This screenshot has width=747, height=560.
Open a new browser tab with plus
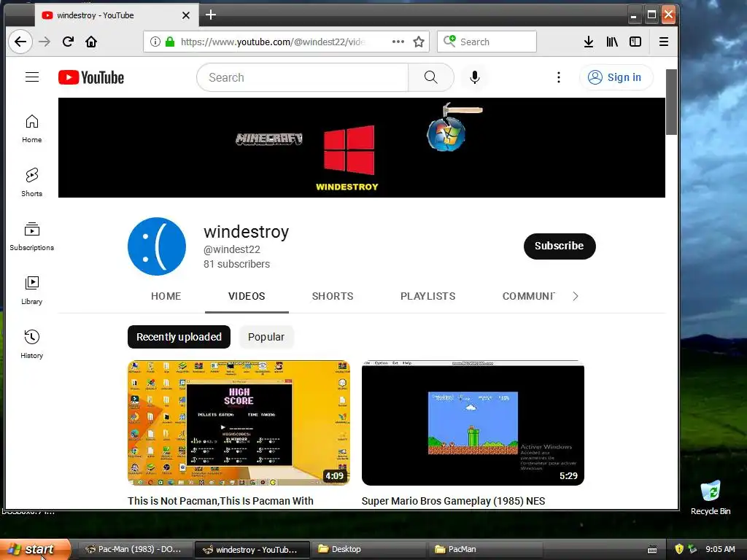(x=211, y=15)
